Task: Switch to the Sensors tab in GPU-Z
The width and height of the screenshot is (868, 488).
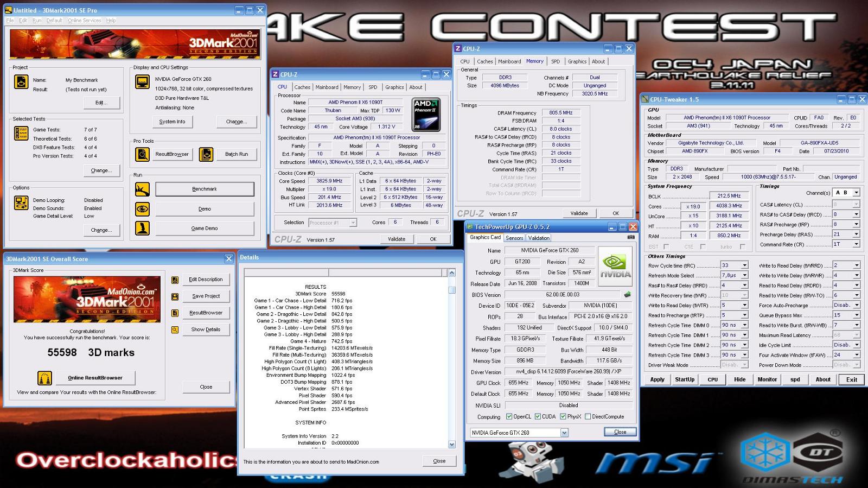Action: [514, 238]
